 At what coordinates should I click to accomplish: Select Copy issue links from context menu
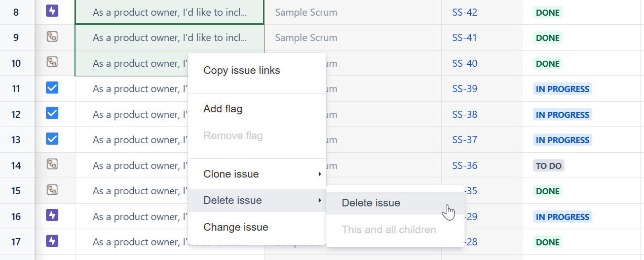coord(242,70)
